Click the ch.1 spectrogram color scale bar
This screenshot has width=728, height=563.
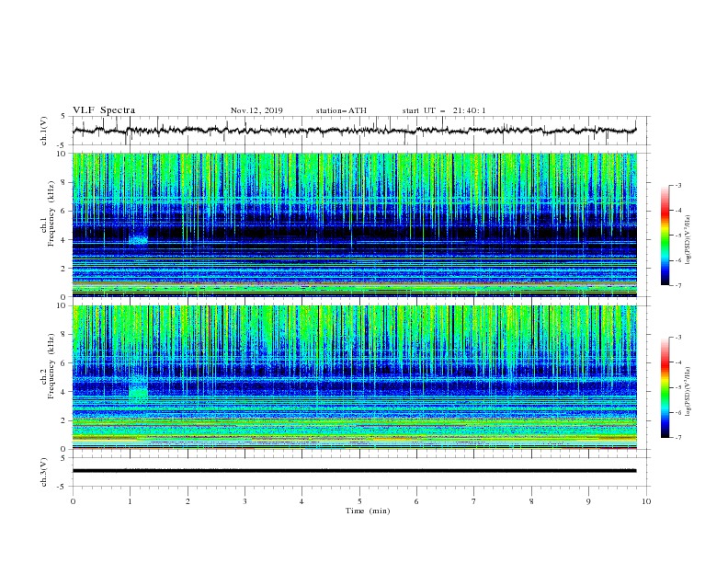pos(665,236)
